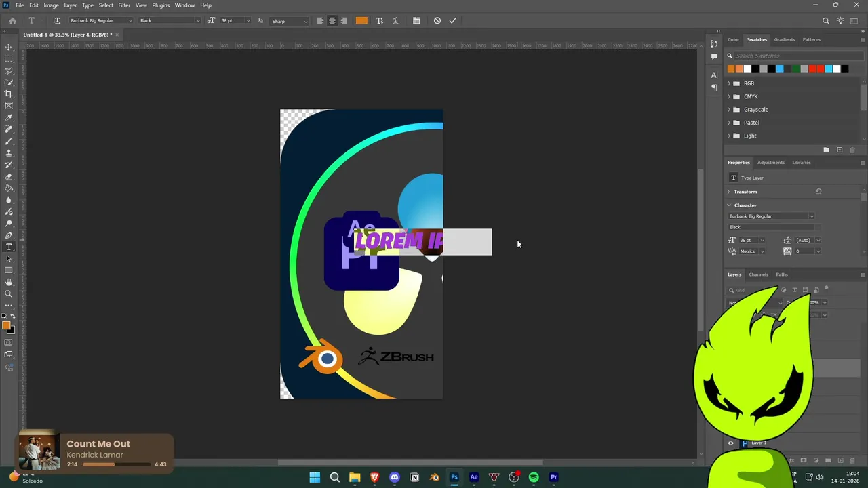Image resolution: width=868 pixels, height=488 pixels.
Task: Expand the Pastel swatch group
Action: coord(729,123)
